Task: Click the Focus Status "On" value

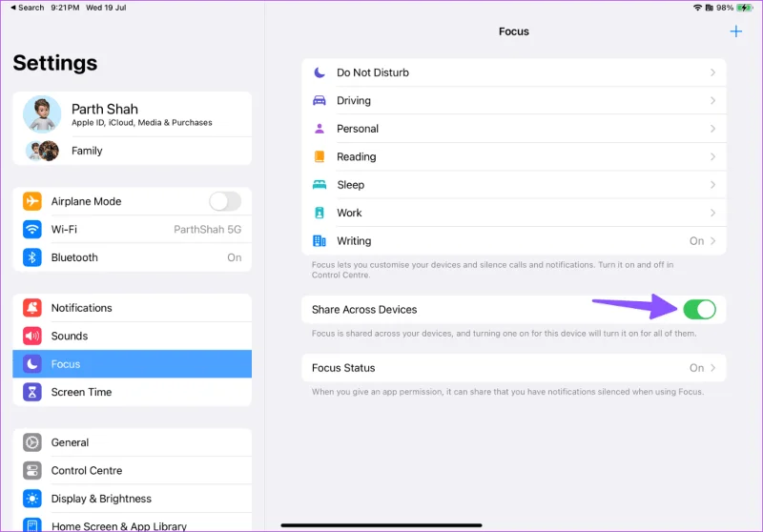Action: tap(696, 368)
